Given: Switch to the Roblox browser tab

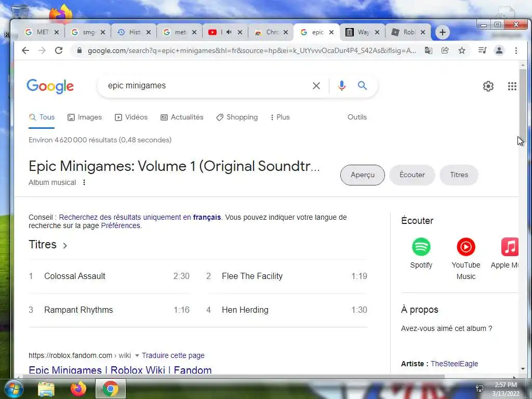Looking at the screenshot, I should coord(407,32).
